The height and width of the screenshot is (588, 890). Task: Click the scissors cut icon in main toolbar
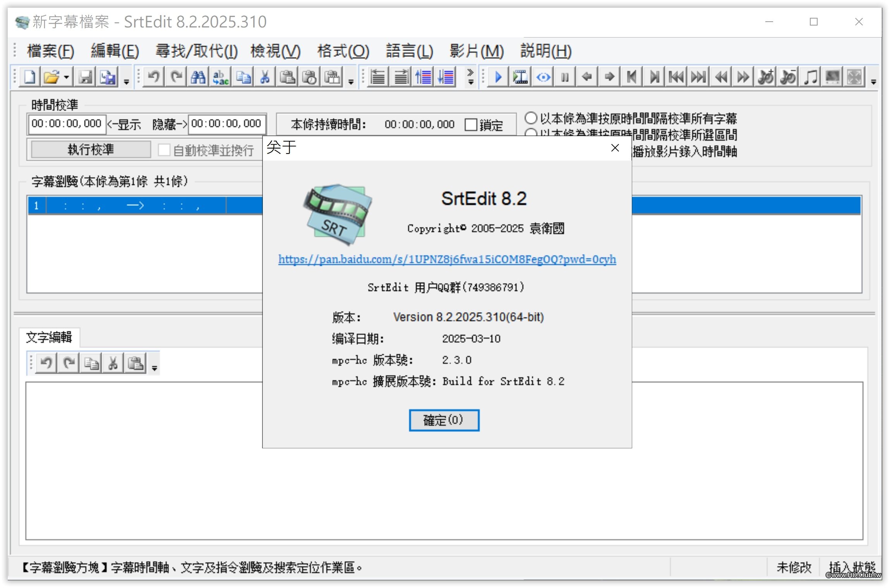(x=265, y=77)
